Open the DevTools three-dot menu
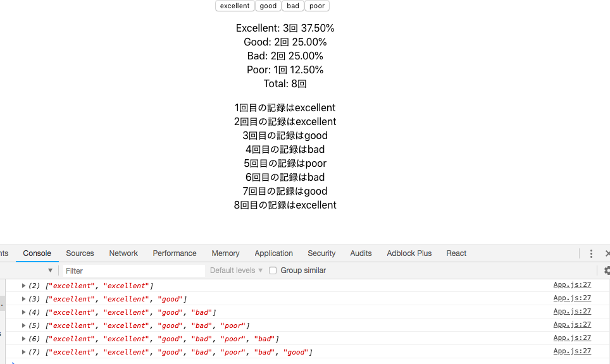 point(591,253)
